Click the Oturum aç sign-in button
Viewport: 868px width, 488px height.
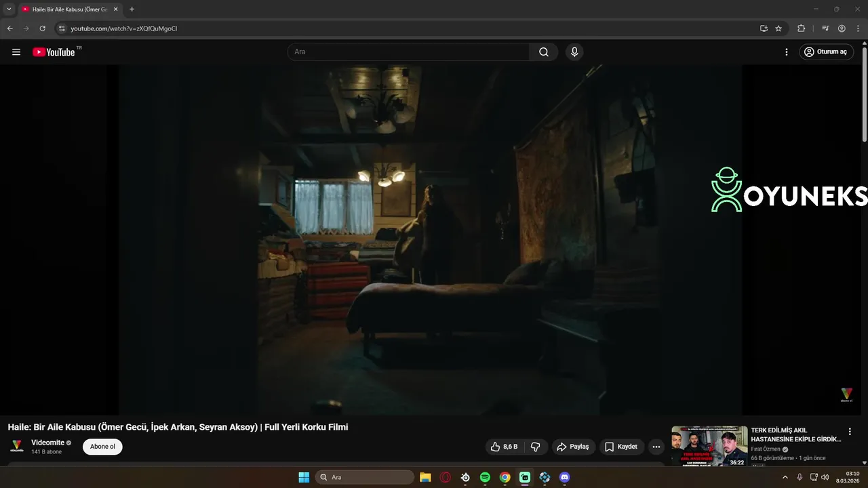click(825, 52)
